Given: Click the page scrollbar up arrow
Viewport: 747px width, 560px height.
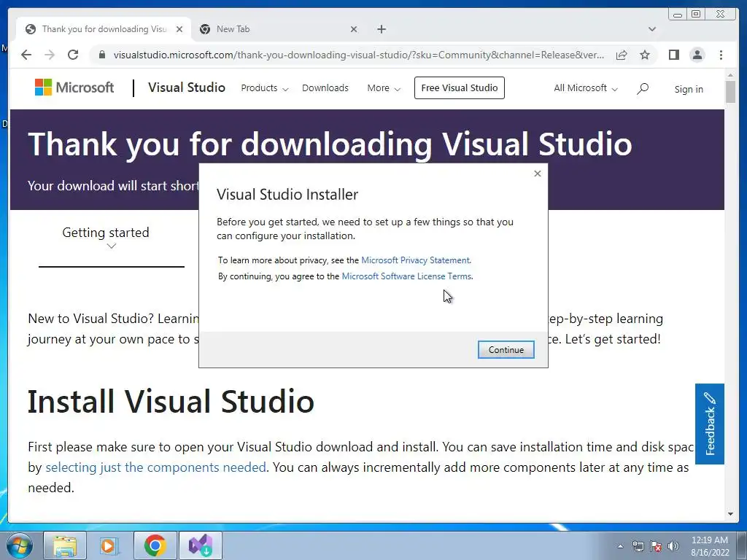Looking at the screenshot, I should [730, 75].
